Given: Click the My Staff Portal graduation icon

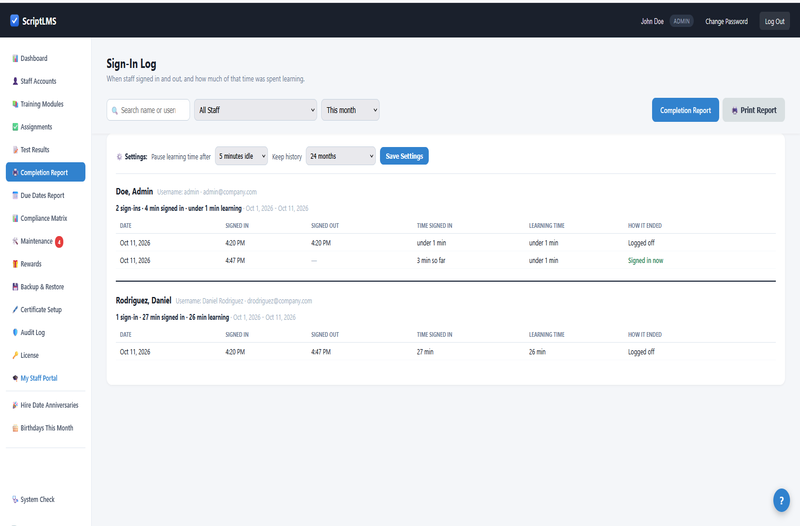Looking at the screenshot, I should tap(15, 379).
